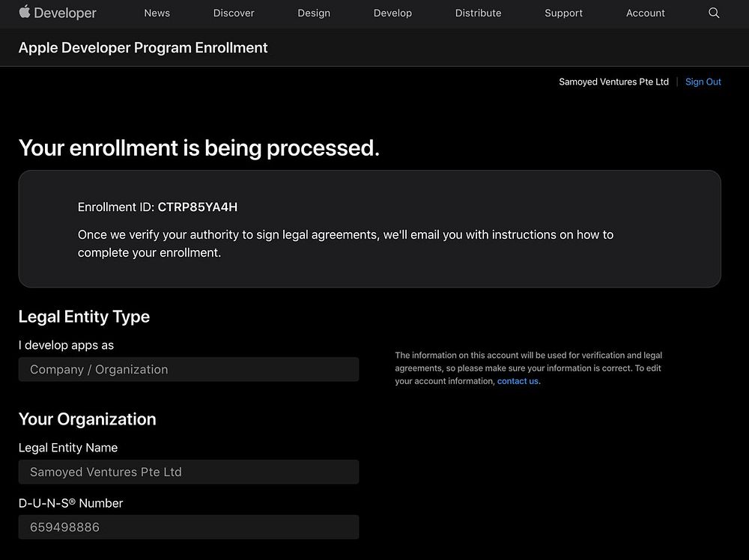
Task: Select Develop in the top navigation
Action: pyautogui.click(x=392, y=13)
